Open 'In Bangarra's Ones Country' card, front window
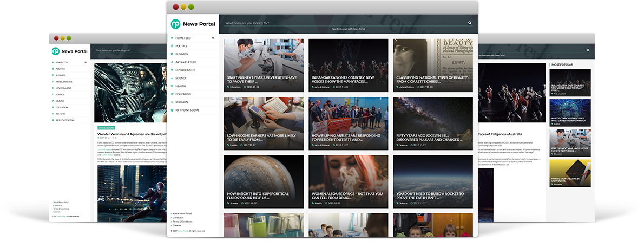Image resolution: width=644 pixels, height=241 pixels. point(349,65)
